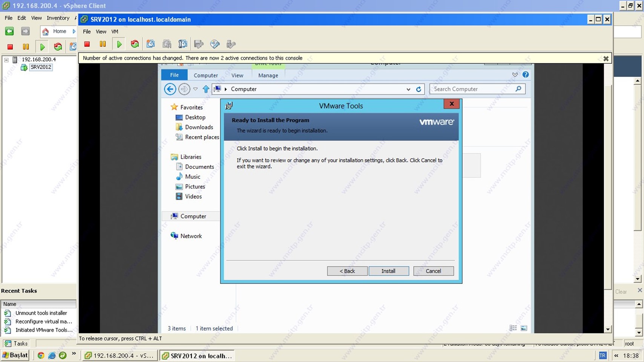Click the Suspend icon in SRV2012 console toolbar
The width and height of the screenshot is (644, 362).
[x=103, y=44]
